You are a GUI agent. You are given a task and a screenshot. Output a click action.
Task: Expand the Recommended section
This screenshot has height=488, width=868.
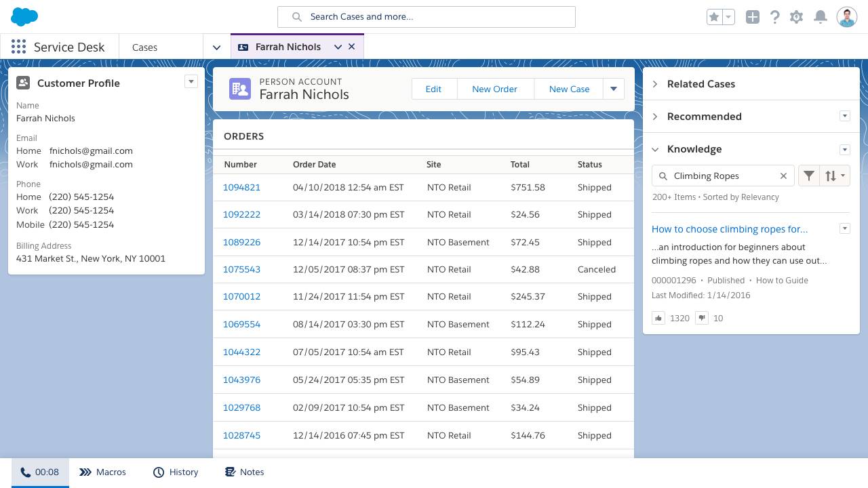point(655,117)
